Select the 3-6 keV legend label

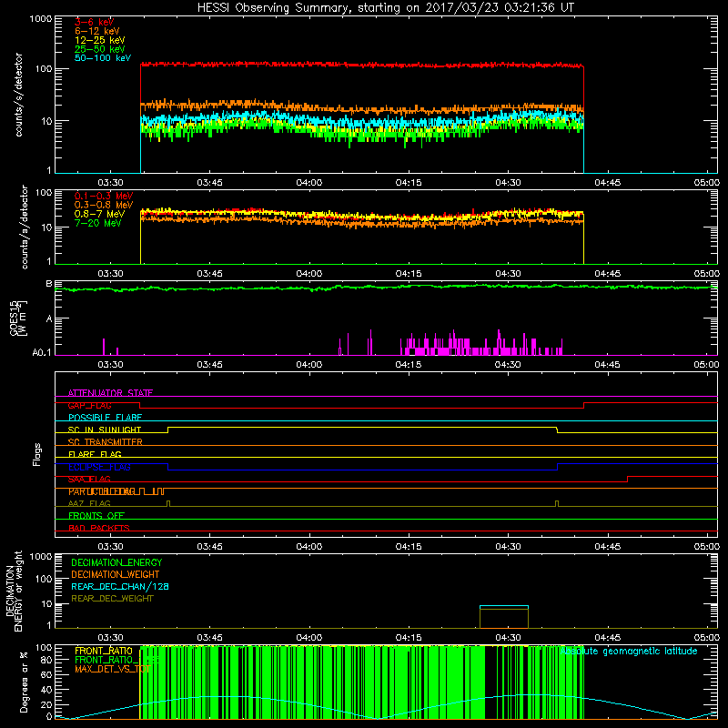point(94,22)
